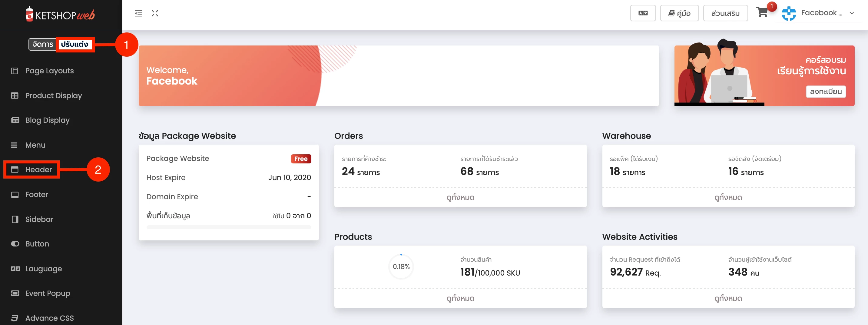Open the shopping cart icon
This screenshot has width=868, height=325.
coord(762,12)
